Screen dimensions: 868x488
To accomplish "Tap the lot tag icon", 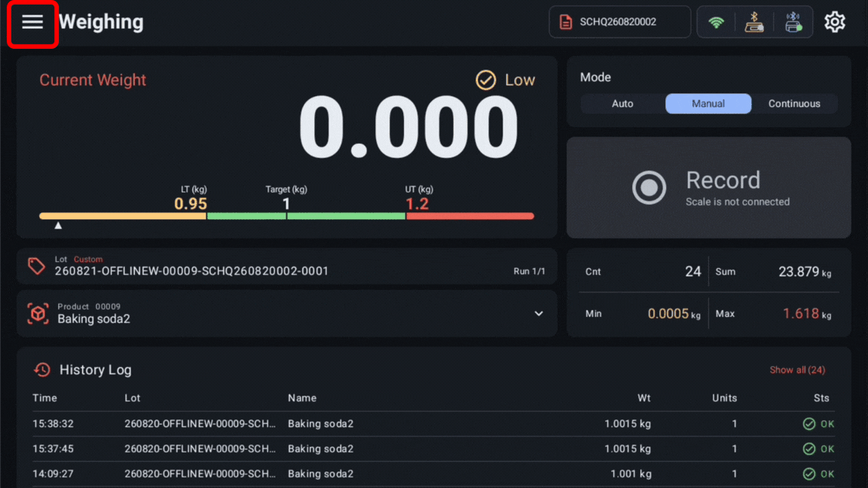I will click(x=36, y=266).
